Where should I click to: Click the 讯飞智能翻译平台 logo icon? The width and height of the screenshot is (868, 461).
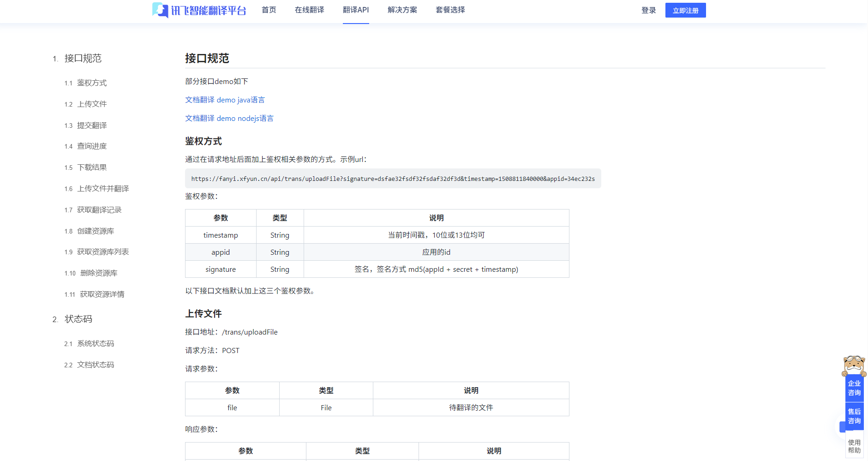[x=159, y=10]
